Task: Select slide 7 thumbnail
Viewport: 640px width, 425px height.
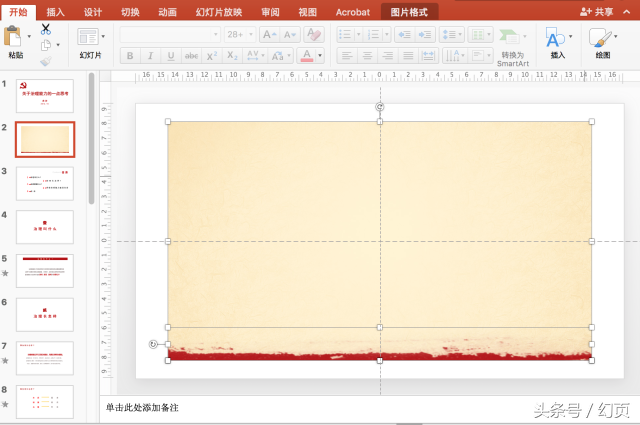Action: point(45,358)
